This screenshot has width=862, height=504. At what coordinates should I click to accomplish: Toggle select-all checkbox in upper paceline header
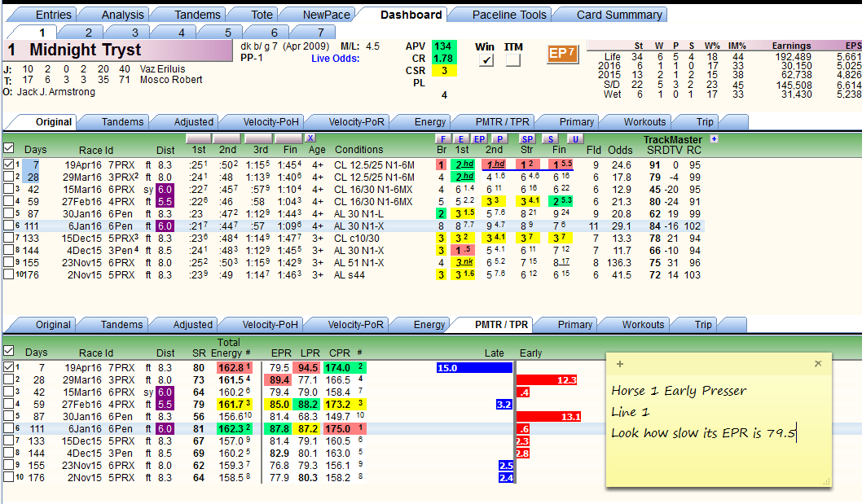point(8,148)
